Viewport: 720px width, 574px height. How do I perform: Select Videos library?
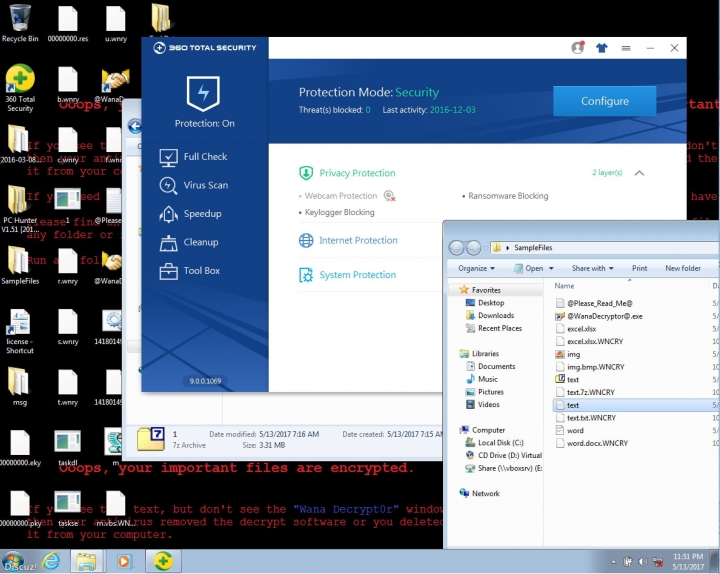[489, 405]
